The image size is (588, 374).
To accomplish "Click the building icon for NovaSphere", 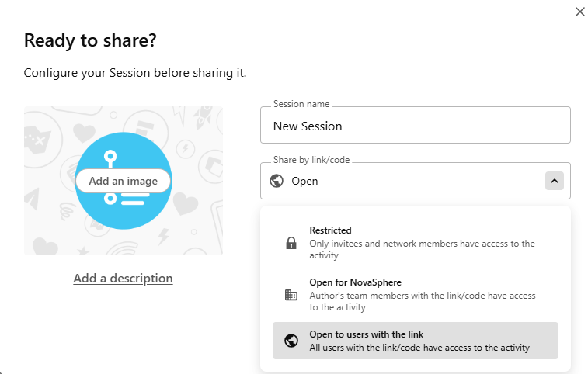I will [291, 295].
